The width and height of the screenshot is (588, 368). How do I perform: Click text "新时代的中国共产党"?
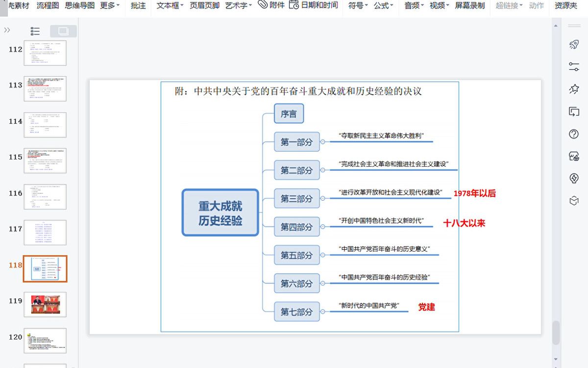click(368, 305)
